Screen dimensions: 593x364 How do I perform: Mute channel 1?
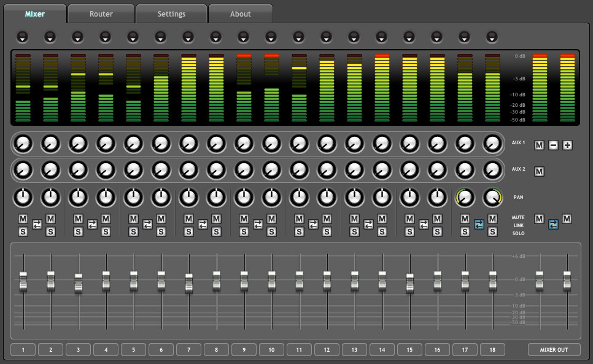click(x=23, y=219)
